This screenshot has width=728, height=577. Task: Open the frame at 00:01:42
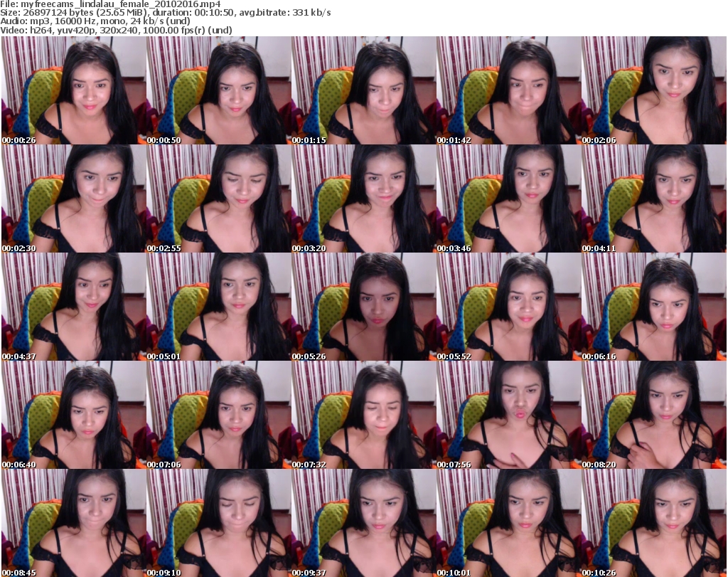coord(508,90)
